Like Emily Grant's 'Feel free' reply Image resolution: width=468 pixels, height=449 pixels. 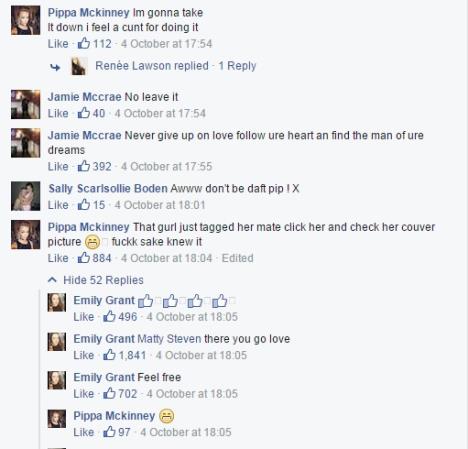click(84, 394)
